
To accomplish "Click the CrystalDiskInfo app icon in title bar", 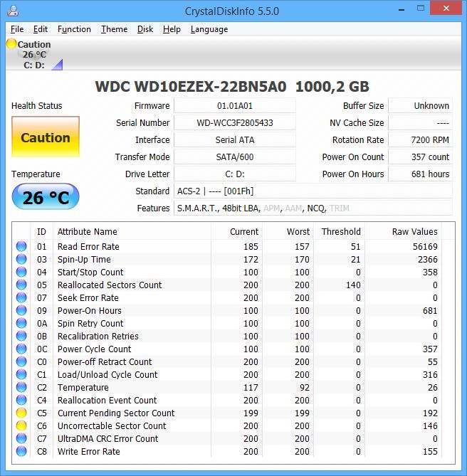I will (x=13, y=11).
